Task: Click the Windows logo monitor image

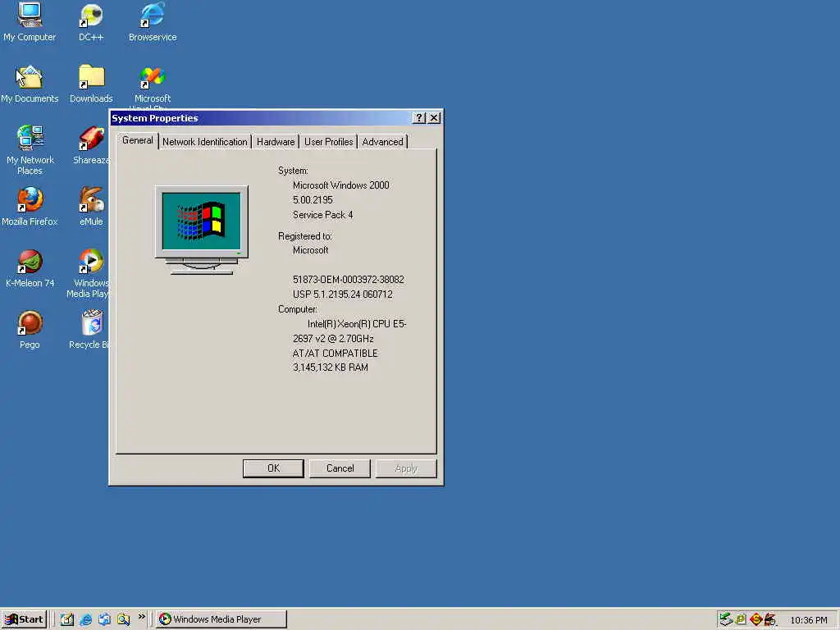Action: point(202,230)
